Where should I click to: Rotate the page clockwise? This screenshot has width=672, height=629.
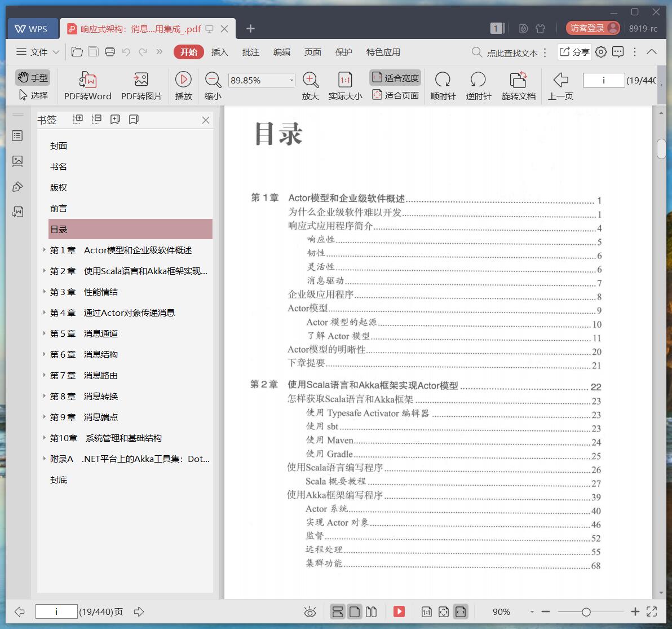point(443,86)
